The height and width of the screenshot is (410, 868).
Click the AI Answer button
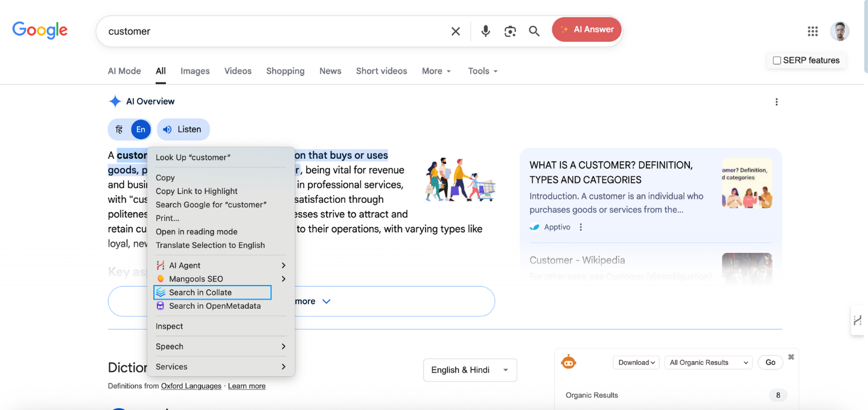tap(587, 30)
